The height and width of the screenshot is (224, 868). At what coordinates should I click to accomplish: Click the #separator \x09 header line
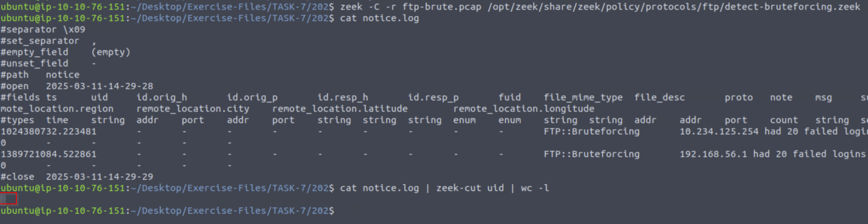[43, 29]
